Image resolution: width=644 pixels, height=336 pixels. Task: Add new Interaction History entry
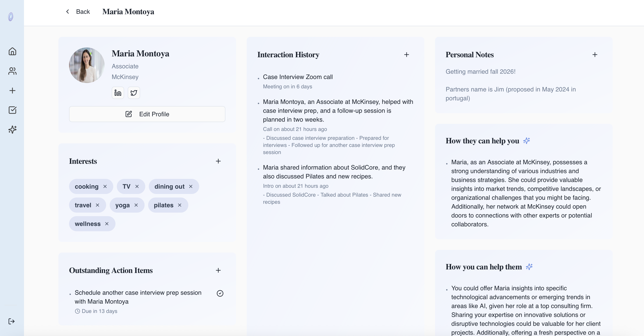(x=407, y=55)
